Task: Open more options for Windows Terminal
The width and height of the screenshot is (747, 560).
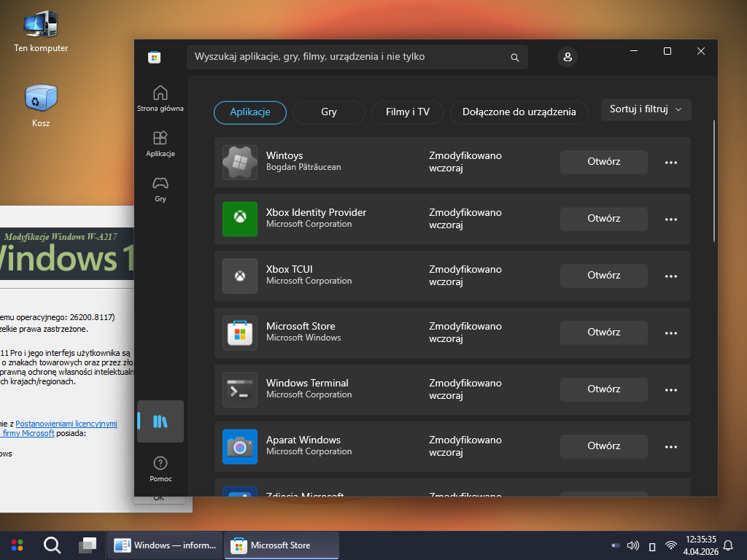Action: coord(671,389)
